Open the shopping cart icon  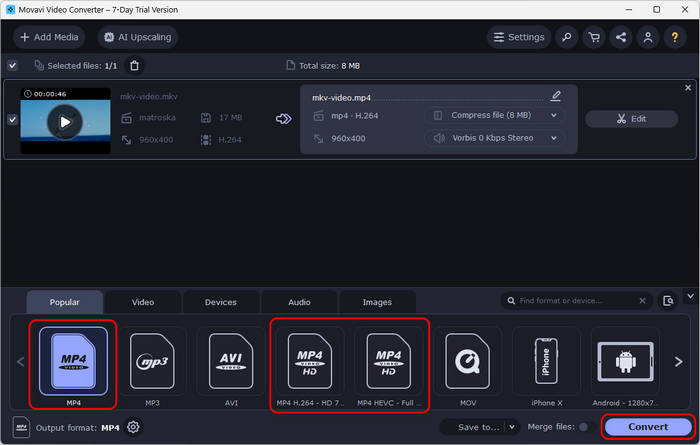point(594,37)
